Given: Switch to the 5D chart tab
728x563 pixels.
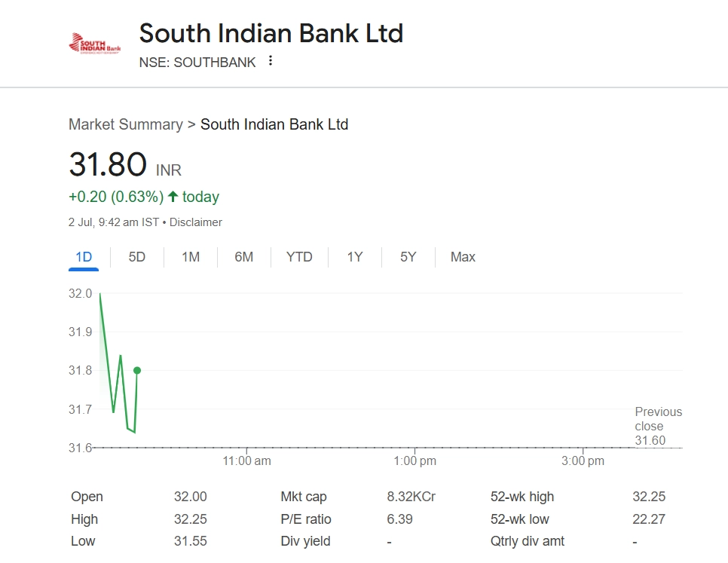Looking at the screenshot, I should click(x=136, y=257).
